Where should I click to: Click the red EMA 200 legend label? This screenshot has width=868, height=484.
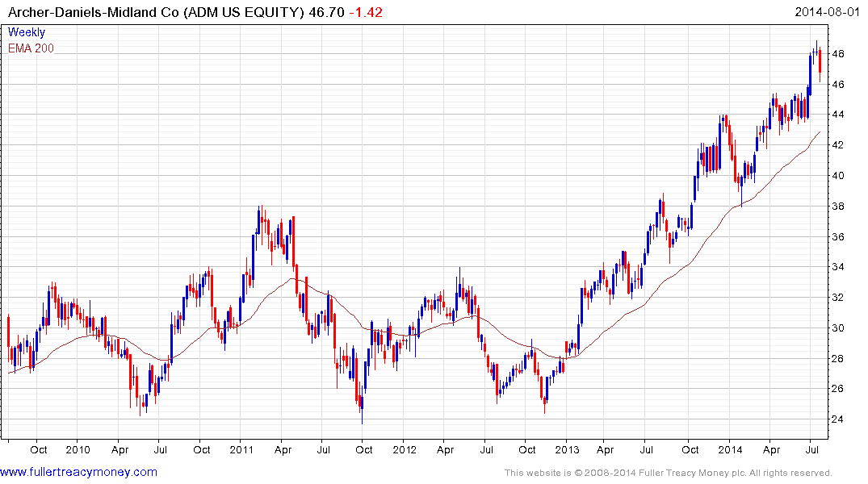coord(31,48)
